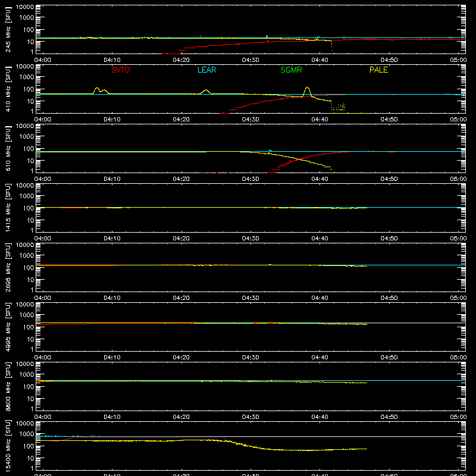The image size is (476, 476).
Task: Select the 610 MHz [SFU] axis title
Action: pyautogui.click(x=8, y=148)
